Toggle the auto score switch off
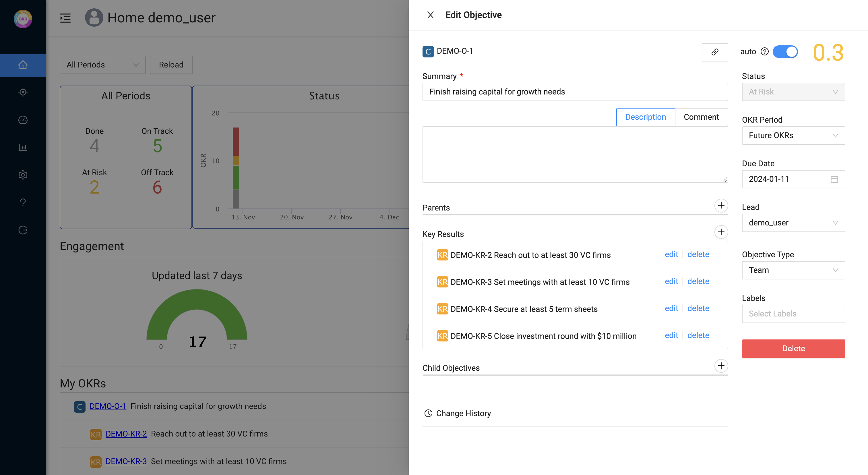 [x=785, y=52]
